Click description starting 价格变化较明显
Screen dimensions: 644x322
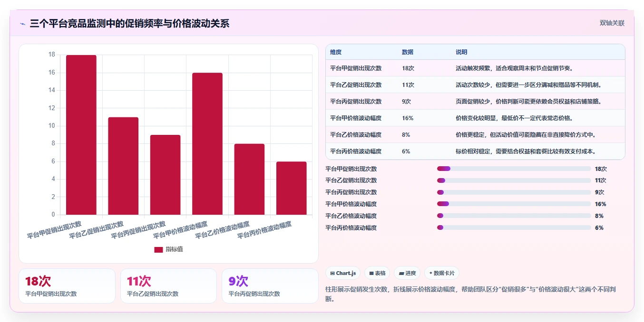point(514,118)
